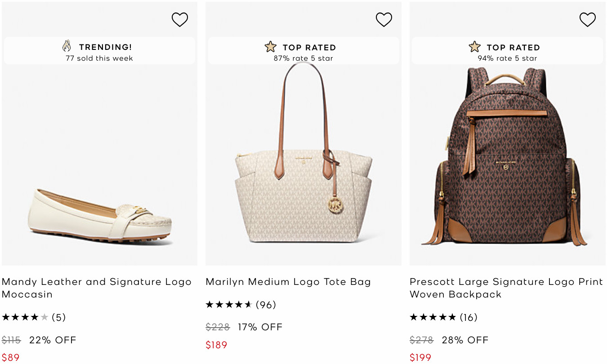Viewport: 607px width, 364px height.
Task: Click the Top Rated star icon above the tote
Action: coord(271,47)
